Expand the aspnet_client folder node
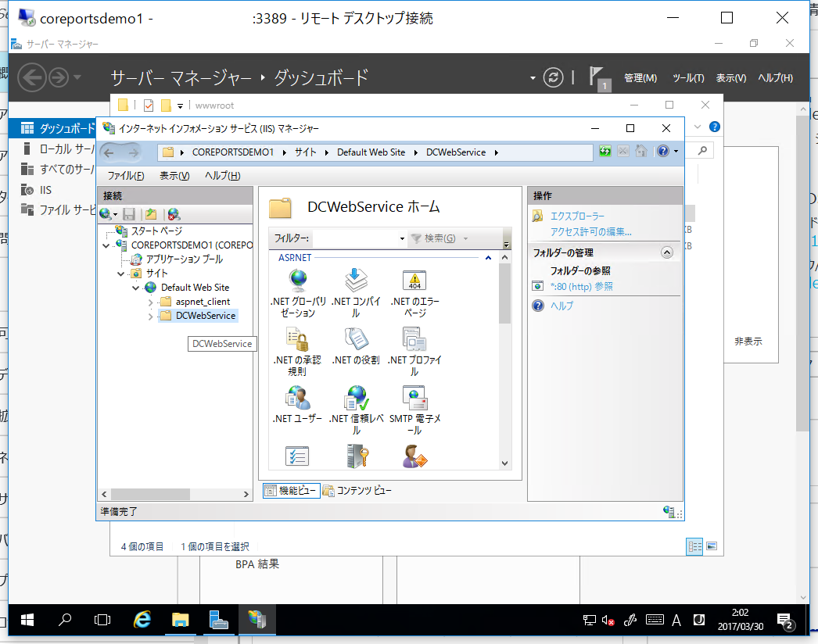This screenshot has width=818, height=644. (151, 302)
